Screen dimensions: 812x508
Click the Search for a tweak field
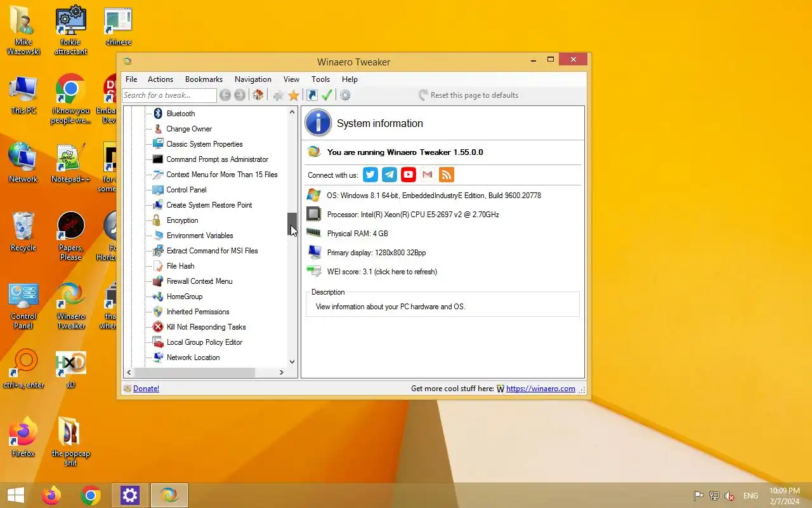pyautogui.click(x=169, y=95)
